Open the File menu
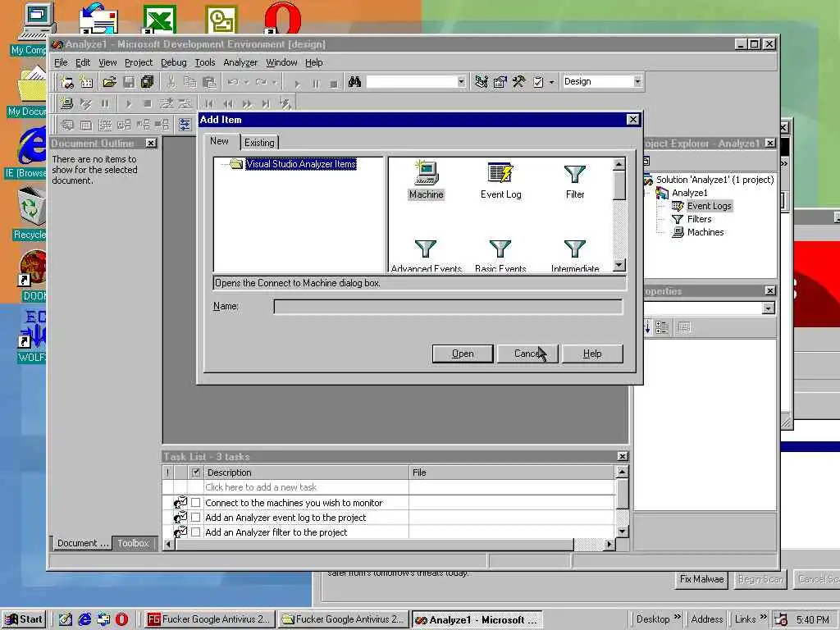This screenshot has height=630, width=840. (x=61, y=62)
